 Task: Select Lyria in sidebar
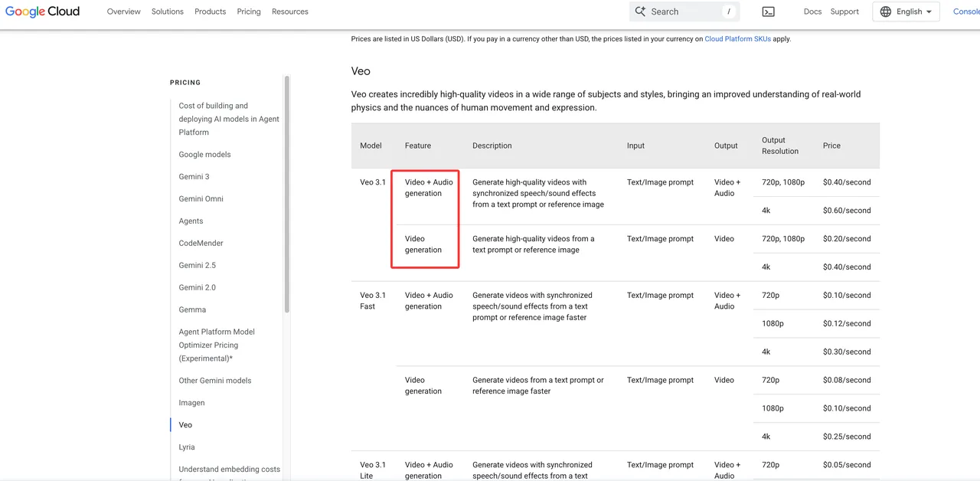tap(187, 447)
